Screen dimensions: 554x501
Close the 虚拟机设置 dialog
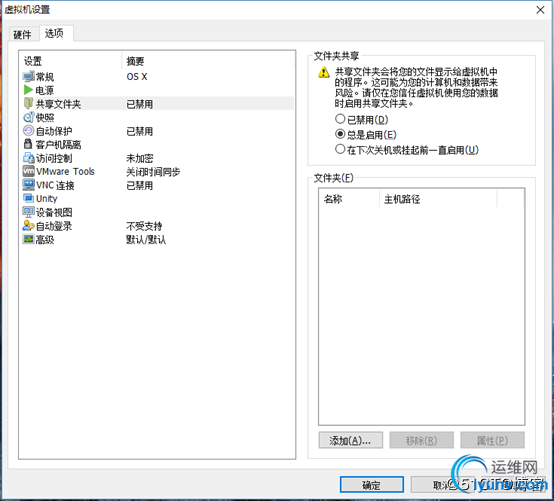point(540,10)
